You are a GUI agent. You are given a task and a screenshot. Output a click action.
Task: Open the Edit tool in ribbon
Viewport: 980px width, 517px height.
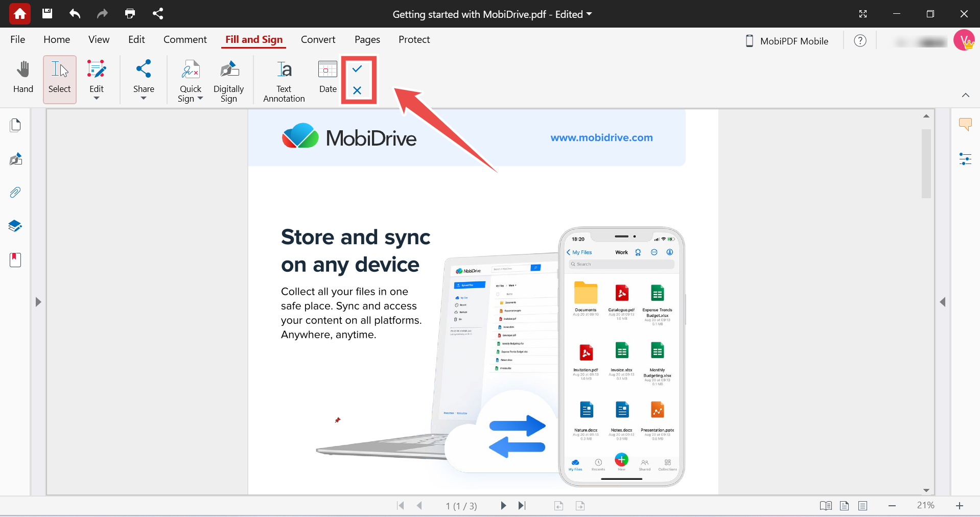pyautogui.click(x=97, y=75)
